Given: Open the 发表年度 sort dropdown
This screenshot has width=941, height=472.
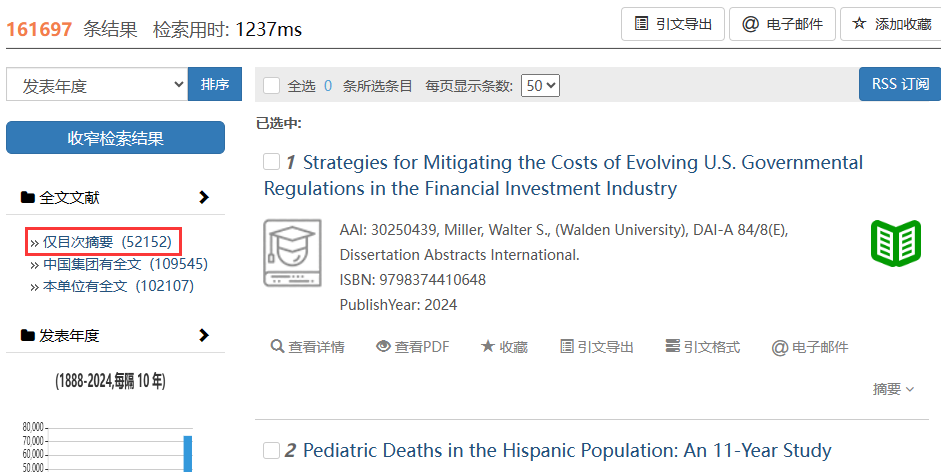Looking at the screenshot, I should click(96, 85).
